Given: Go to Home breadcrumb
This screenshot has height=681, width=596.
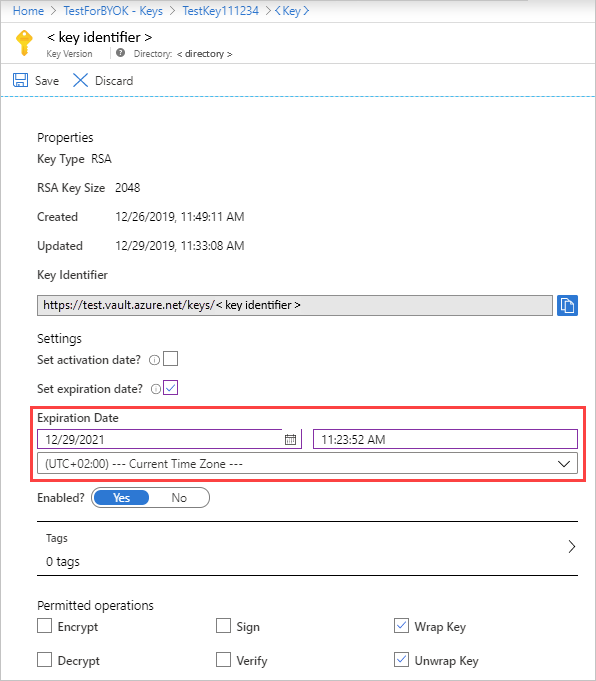Looking at the screenshot, I should [28, 10].
